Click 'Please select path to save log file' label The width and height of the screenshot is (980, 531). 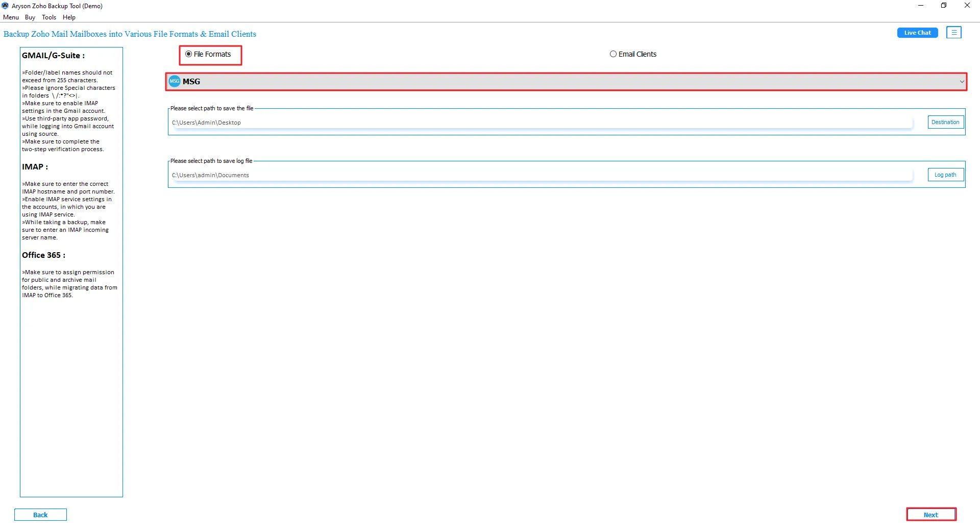coord(211,161)
